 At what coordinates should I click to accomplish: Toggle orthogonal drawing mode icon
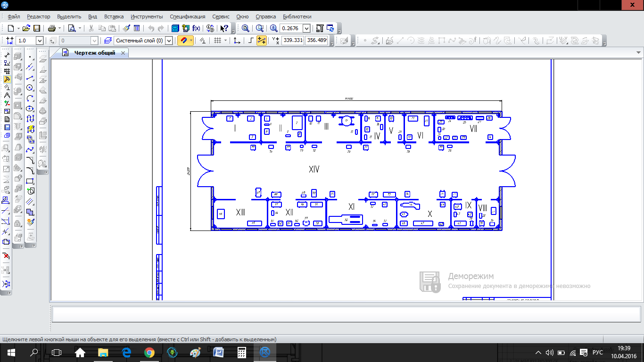coord(251,41)
